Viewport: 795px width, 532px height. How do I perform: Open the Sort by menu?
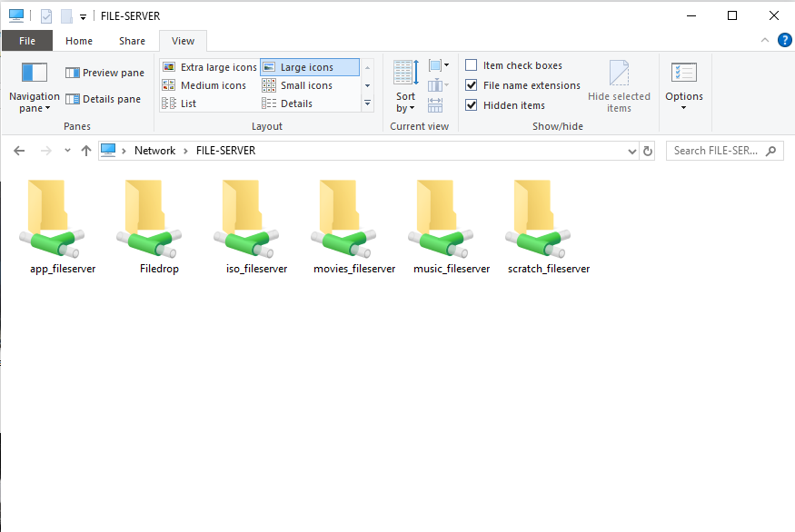coord(405,86)
